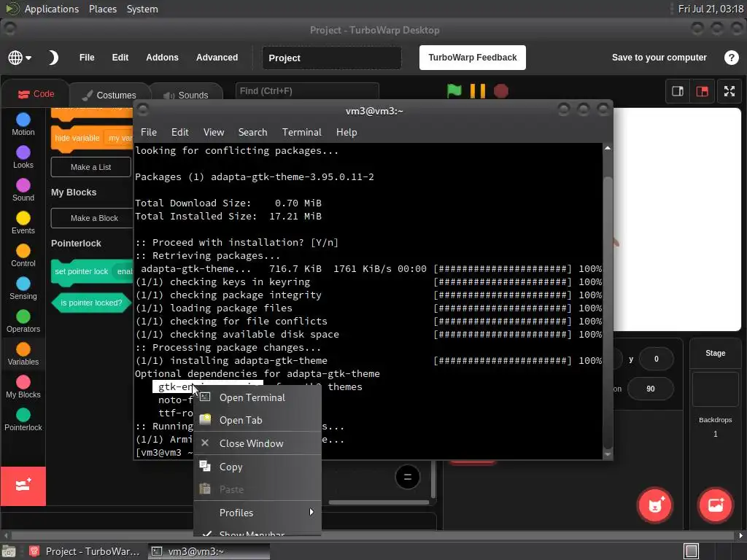
Task: Open the Advanced menu
Action: [x=217, y=58]
